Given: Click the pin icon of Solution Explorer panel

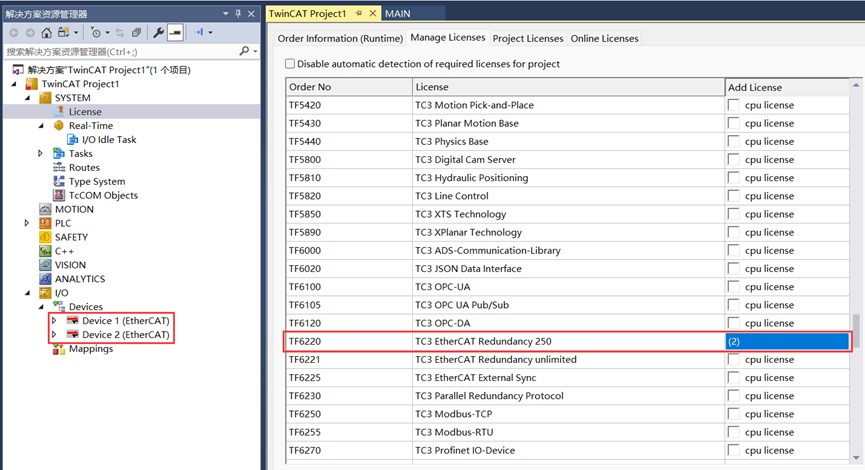Looking at the screenshot, I should tap(238, 13).
